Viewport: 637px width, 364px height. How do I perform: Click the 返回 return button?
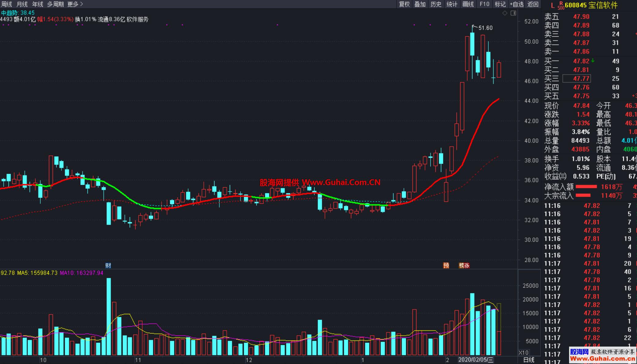[x=533, y=4]
